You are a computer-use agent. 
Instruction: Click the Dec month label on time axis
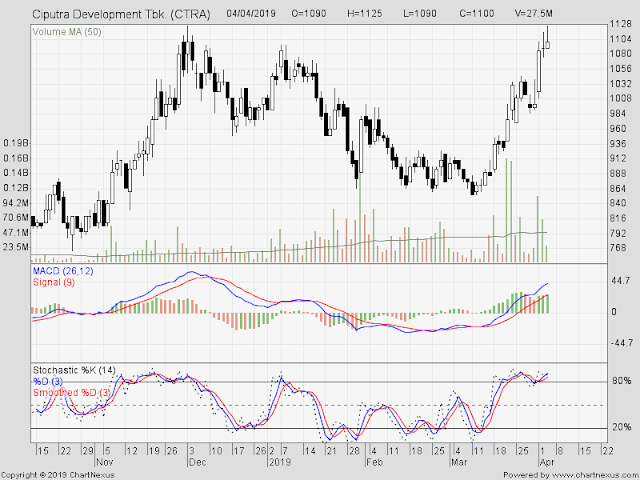coord(198,462)
